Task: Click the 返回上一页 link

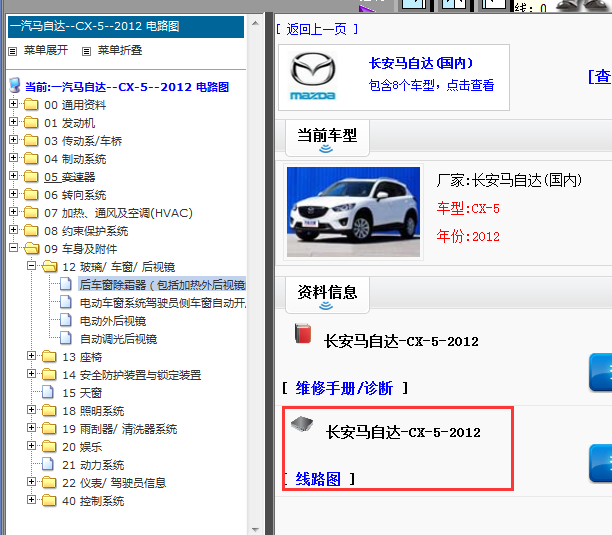Action: pyautogui.click(x=317, y=29)
